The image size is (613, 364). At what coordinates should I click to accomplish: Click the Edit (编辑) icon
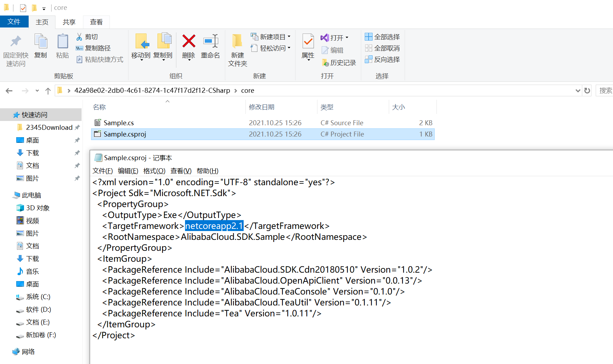(325, 50)
